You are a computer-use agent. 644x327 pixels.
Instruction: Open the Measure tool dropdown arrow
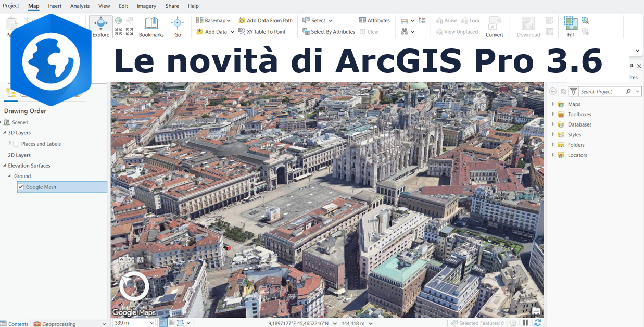412,21
